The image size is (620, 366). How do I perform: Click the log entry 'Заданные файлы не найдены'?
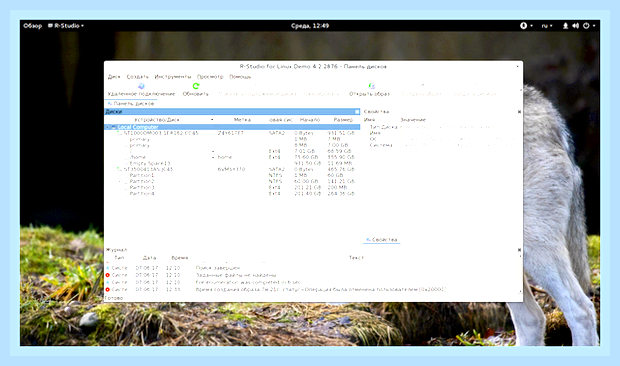236,275
